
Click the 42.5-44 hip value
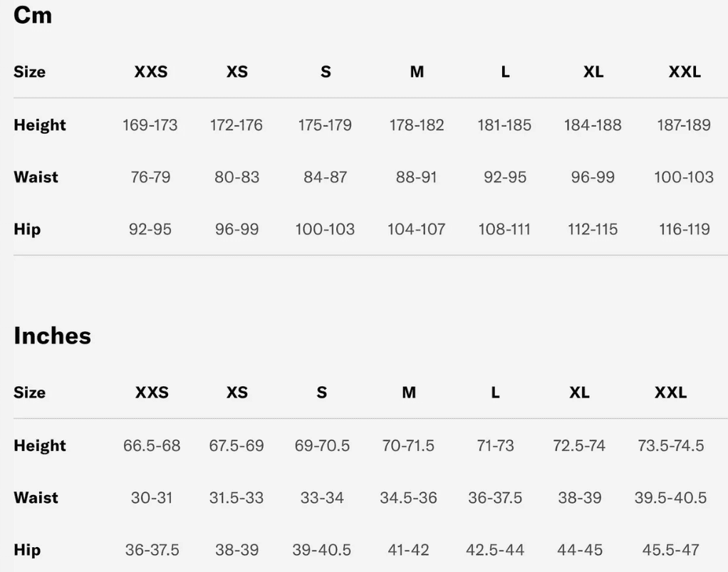(x=494, y=550)
